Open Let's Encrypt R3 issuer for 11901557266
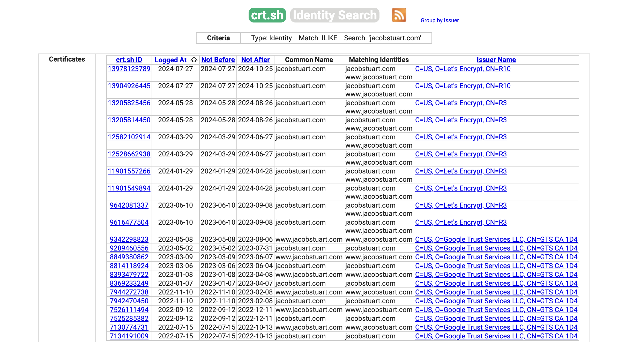The height and width of the screenshot is (364, 626). [x=461, y=171]
